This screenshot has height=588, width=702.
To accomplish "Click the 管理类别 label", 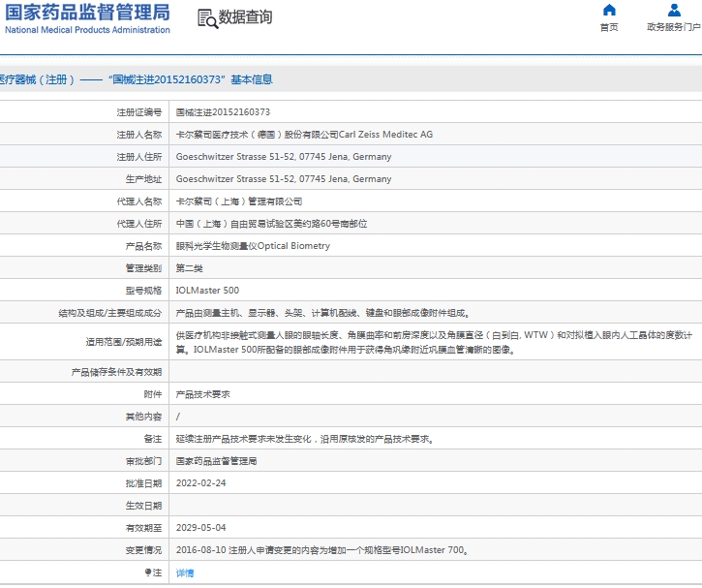I will (x=143, y=268).
